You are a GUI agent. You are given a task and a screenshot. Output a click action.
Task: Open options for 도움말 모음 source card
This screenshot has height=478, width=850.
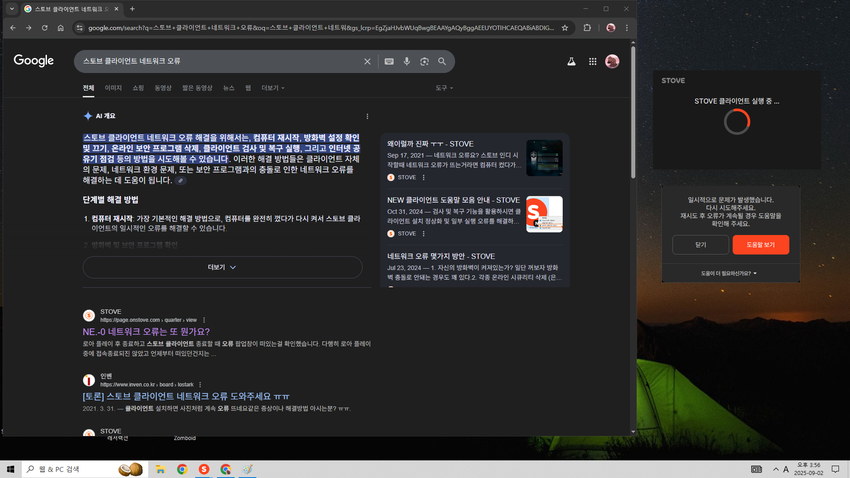pyautogui.click(x=423, y=234)
